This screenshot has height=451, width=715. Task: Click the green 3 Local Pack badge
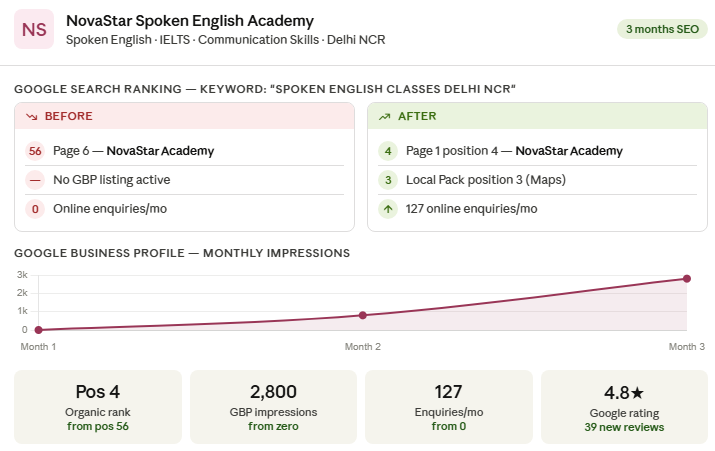tap(388, 180)
